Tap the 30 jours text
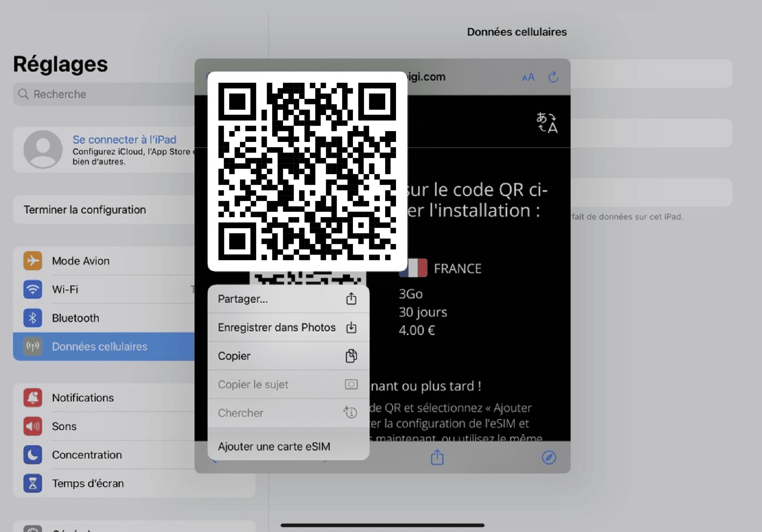This screenshot has height=532, width=762. pyautogui.click(x=423, y=312)
